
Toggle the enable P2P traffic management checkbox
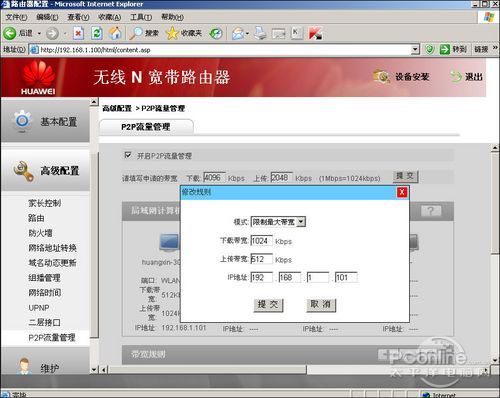[x=128, y=155]
